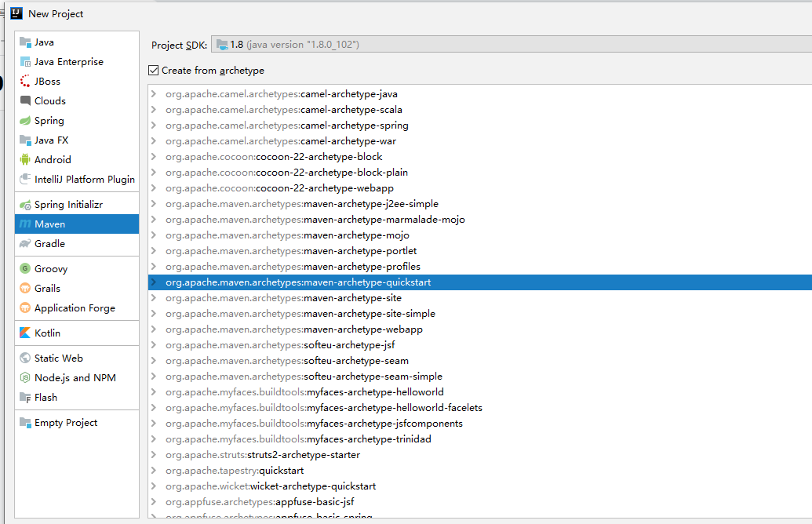
Task: Choose the Gradle elephant icon
Action: point(25,243)
